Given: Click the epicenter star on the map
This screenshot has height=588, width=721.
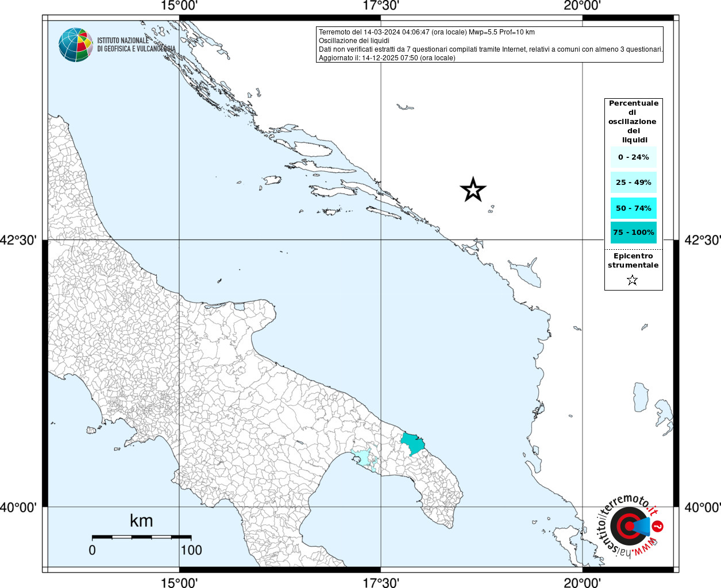Looking at the screenshot, I should [473, 189].
